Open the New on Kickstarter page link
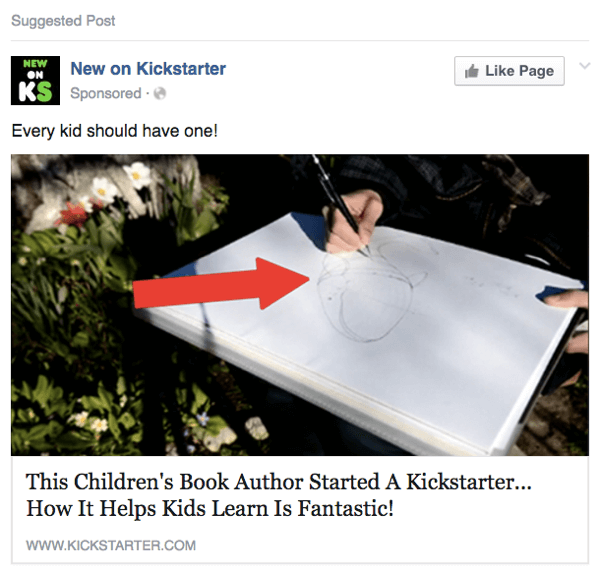Screen dimensions: 600x571 click(x=148, y=69)
